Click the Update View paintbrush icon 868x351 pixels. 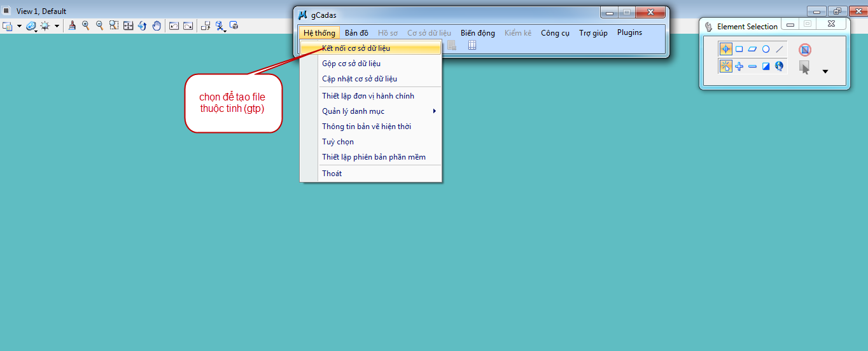point(72,25)
